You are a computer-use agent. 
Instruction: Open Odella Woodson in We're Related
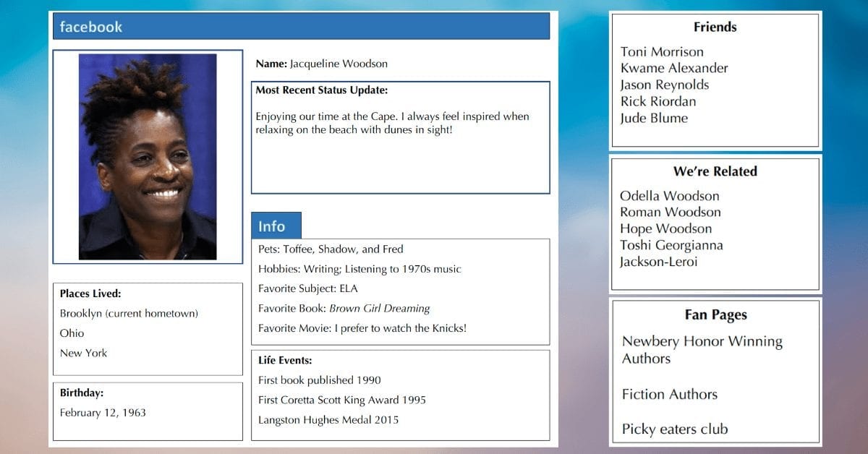[x=670, y=196]
